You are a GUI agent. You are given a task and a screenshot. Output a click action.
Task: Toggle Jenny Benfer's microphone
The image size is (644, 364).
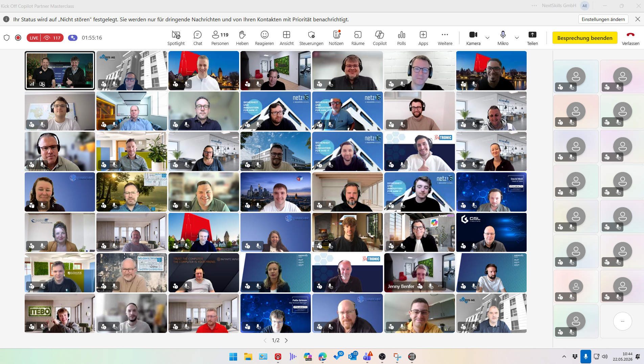coord(430,286)
